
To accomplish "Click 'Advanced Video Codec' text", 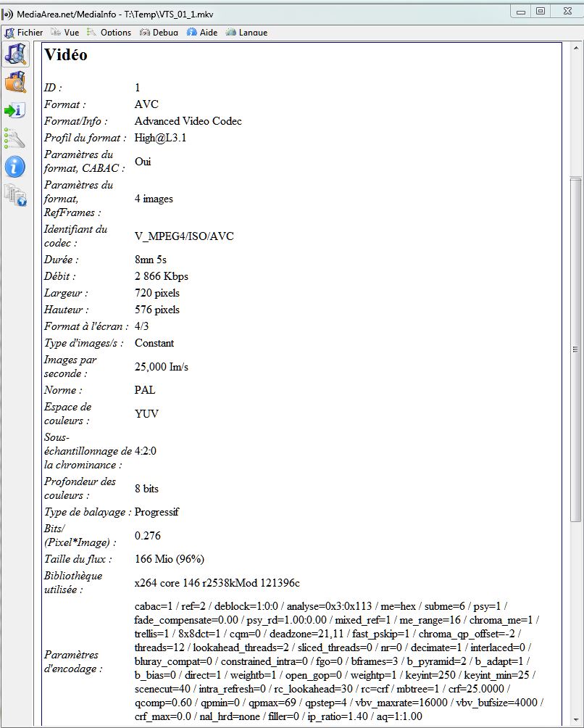I will (x=188, y=120).
